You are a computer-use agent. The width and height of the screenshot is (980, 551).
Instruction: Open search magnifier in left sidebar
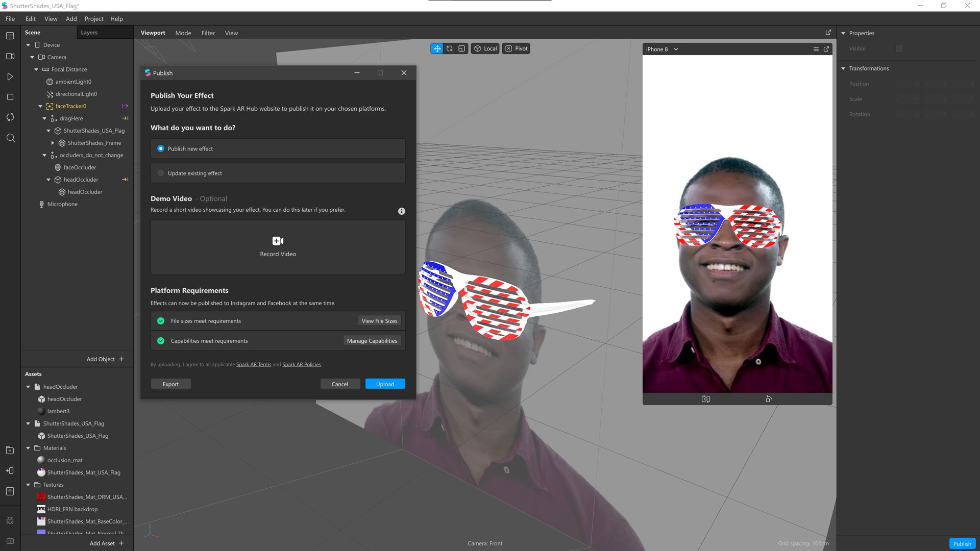tap(10, 138)
